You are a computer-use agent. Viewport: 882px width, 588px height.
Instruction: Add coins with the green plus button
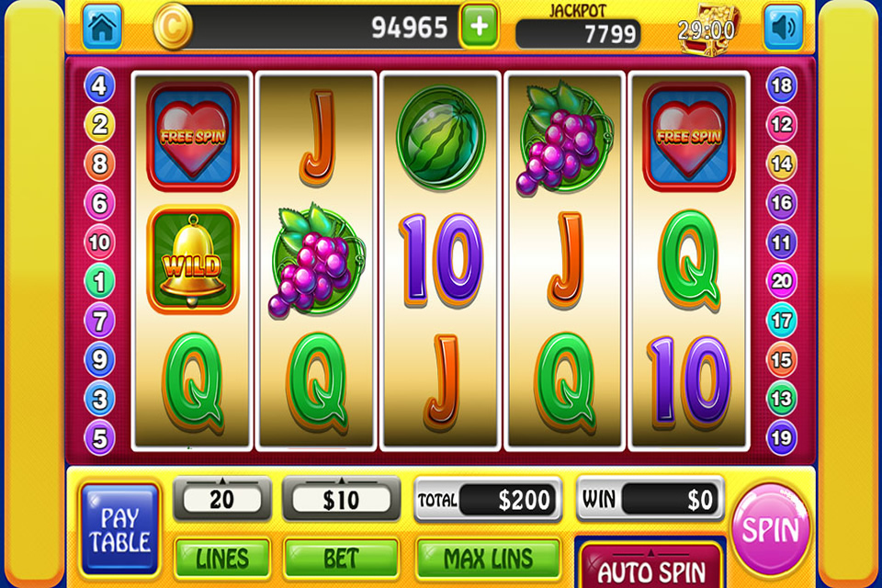click(x=480, y=26)
